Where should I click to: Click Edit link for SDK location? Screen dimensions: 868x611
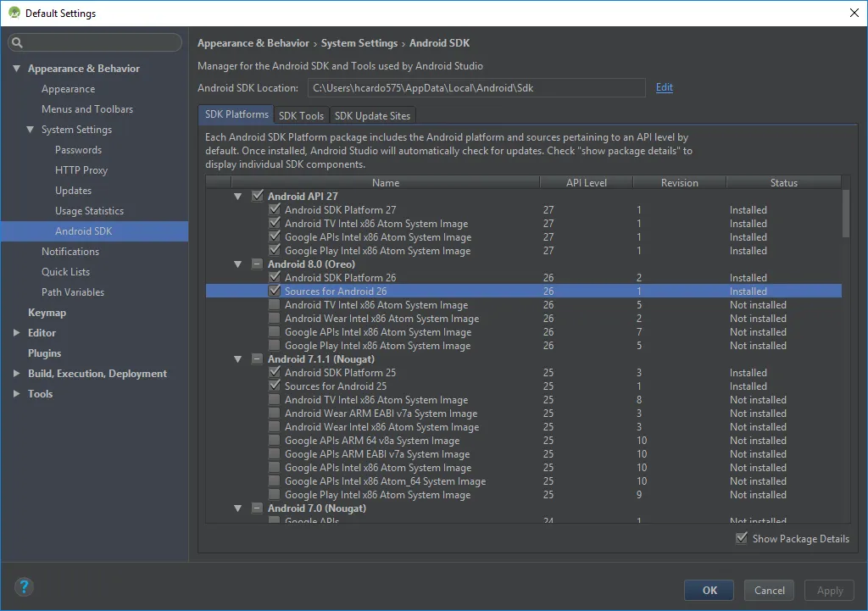pos(665,87)
